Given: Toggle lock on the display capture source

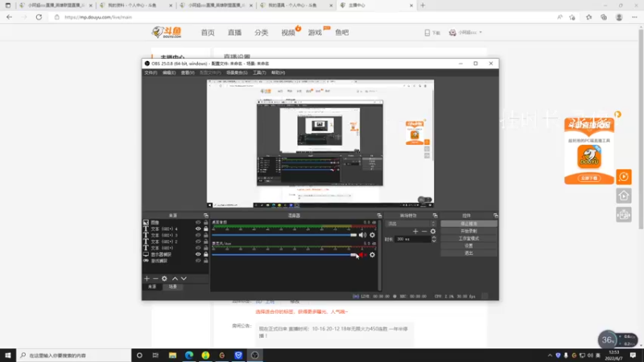Looking at the screenshot, I should 206,254.
